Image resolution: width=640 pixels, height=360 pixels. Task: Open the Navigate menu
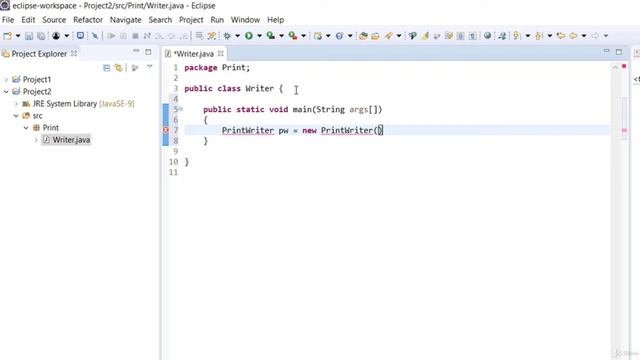click(x=125, y=20)
